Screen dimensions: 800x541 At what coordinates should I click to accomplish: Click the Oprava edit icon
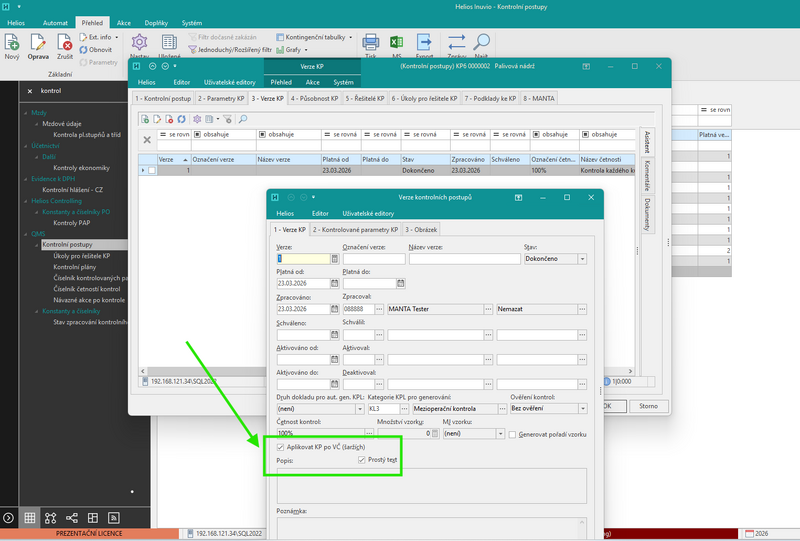pos(38,42)
